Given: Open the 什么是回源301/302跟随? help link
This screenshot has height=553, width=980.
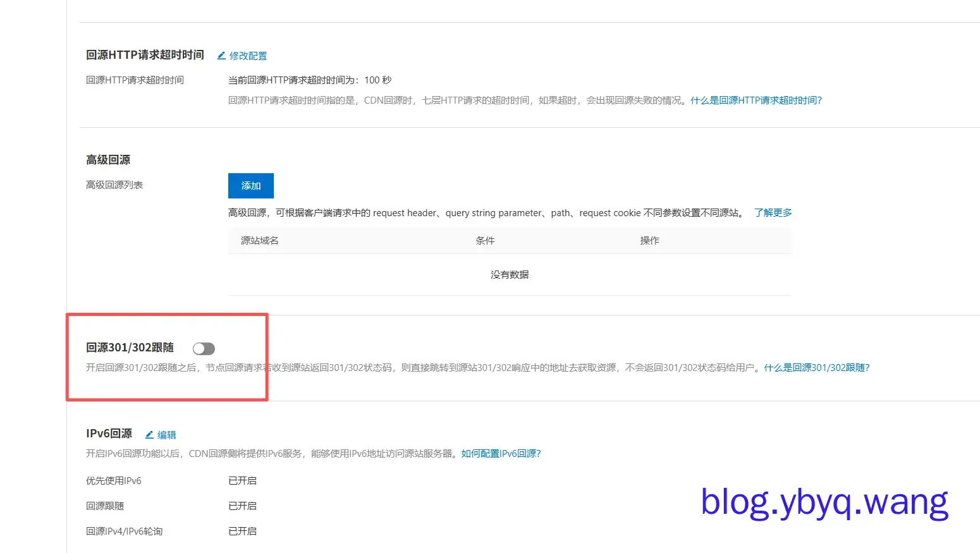Looking at the screenshot, I should point(816,368).
